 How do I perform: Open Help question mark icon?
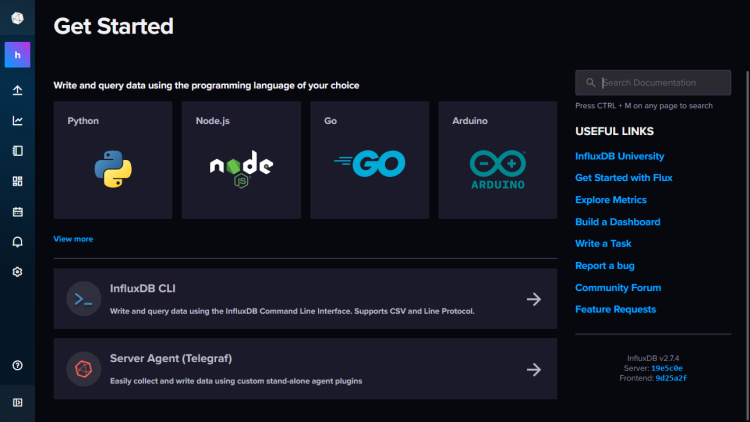click(x=17, y=366)
